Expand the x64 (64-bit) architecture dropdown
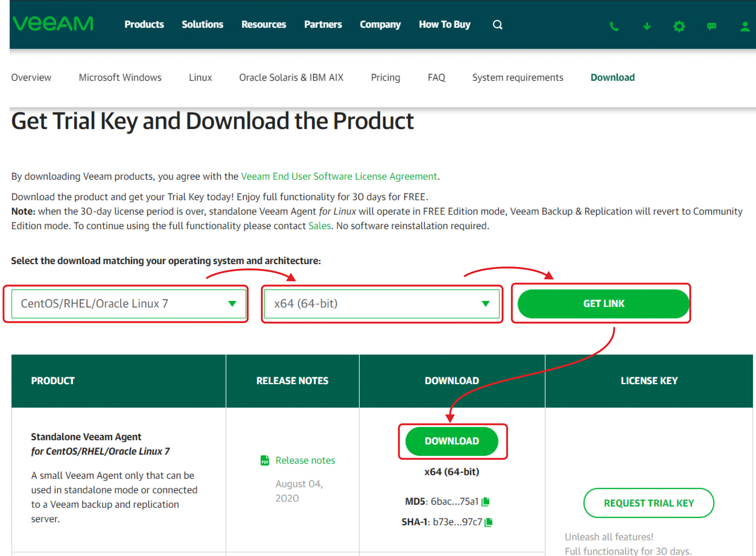The image size is (756, 556). (x=381, y=304)
